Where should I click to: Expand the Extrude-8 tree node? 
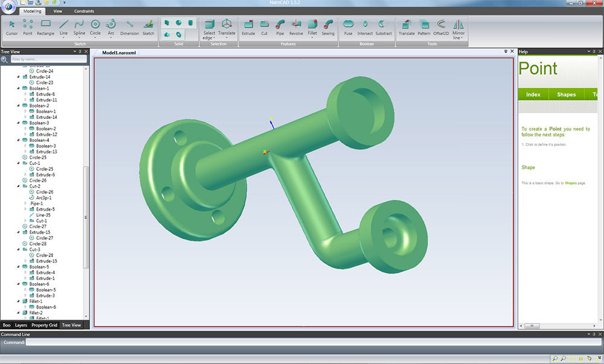point(25,94)
